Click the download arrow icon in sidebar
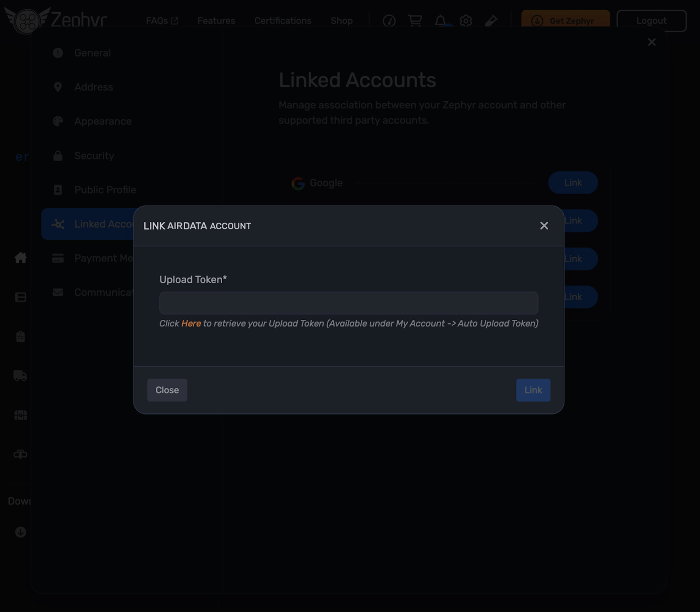The width and height of the screenshot is (700, 612). (x=20, y=532)
